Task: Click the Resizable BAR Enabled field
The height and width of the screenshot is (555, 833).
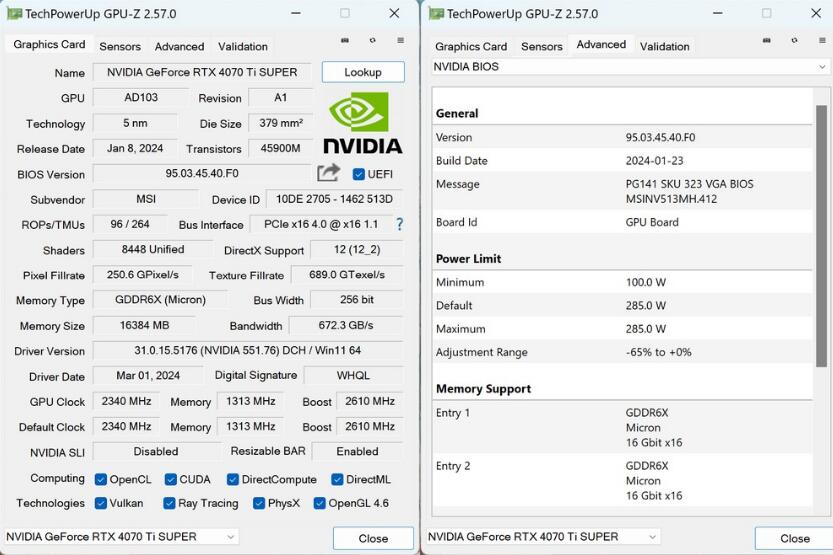Action: pyautogui.click(x=358, y=451)
